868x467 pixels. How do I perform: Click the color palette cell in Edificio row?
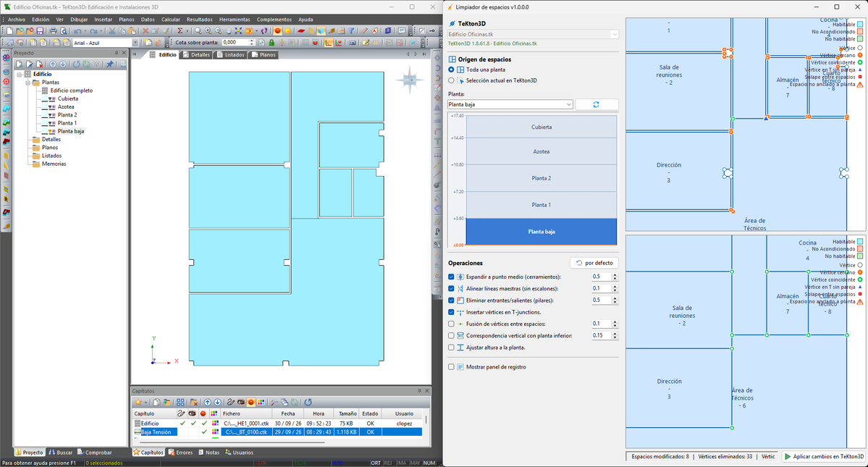(x=215, y=424)
